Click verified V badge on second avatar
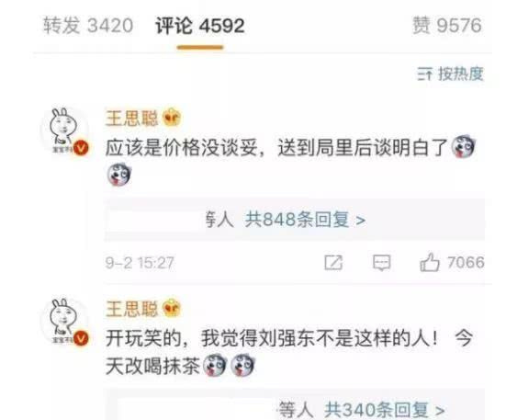 tap(81, 338)
